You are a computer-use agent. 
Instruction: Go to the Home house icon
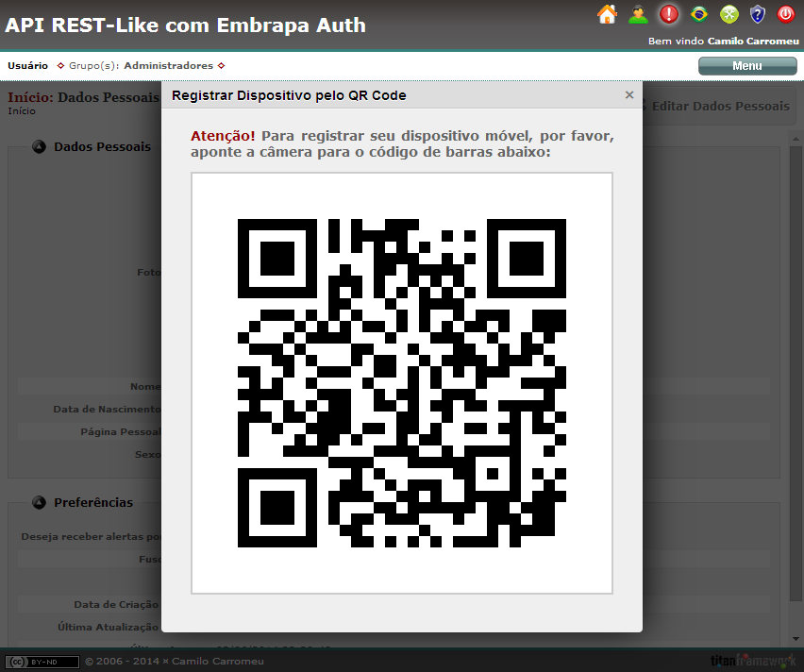pos(607,14)
